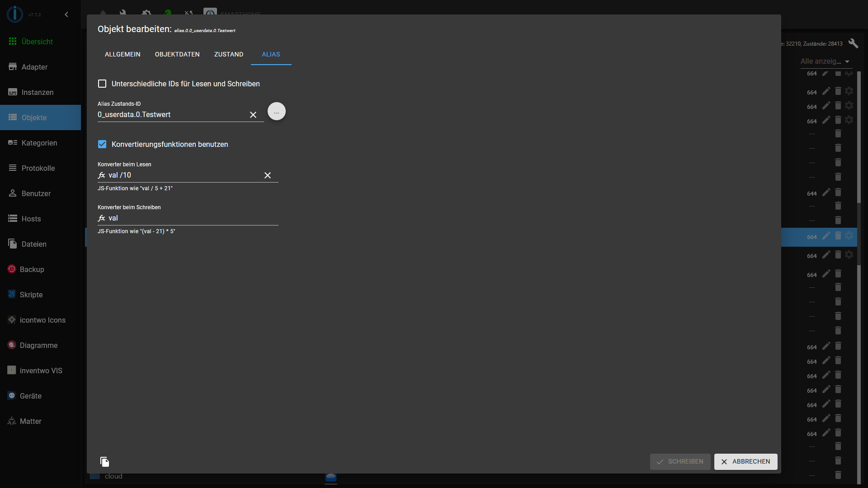Click the objects list vertical scrollbar
Viewport: 868px width, 488px height.
click(x=859, y=136)
